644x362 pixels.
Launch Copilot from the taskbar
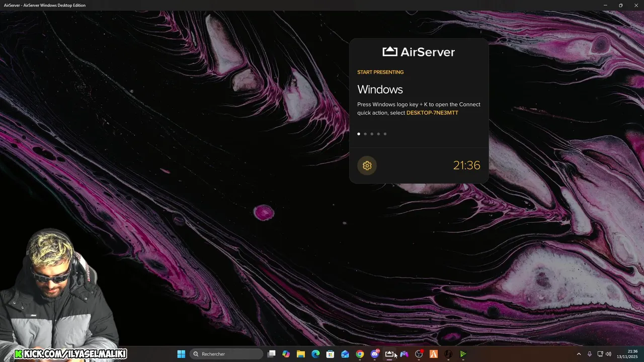(286, 354)
